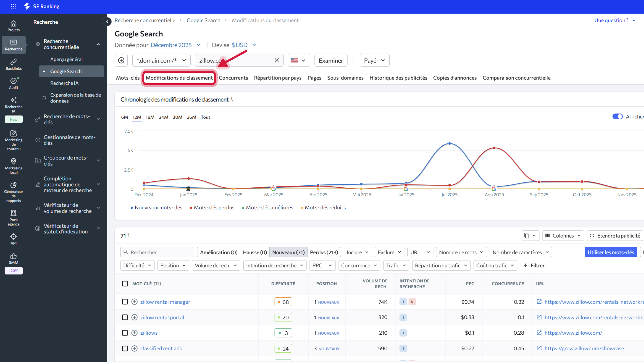
Task: Click the Marketing local pin icon
Action: click(x=14, y=161)
